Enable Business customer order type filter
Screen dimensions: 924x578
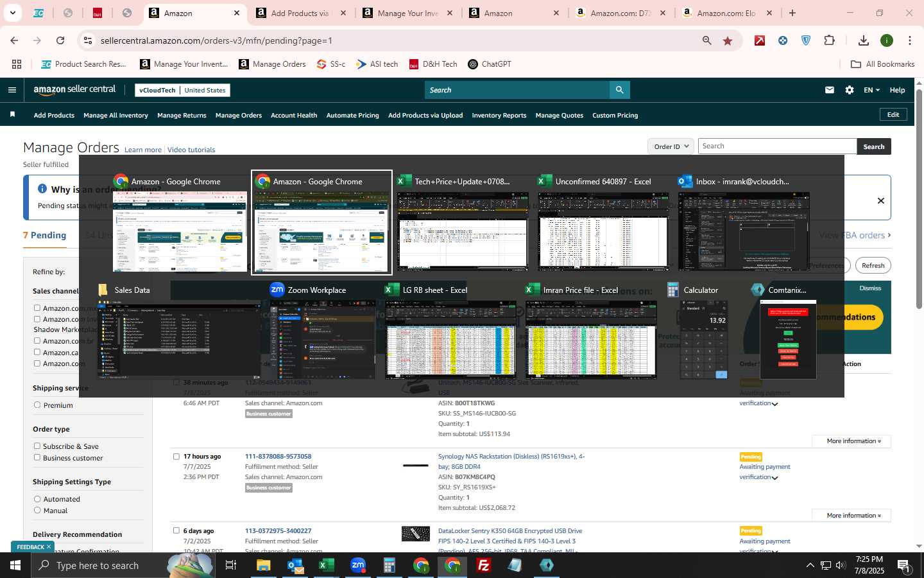click(x=37, y=457)
